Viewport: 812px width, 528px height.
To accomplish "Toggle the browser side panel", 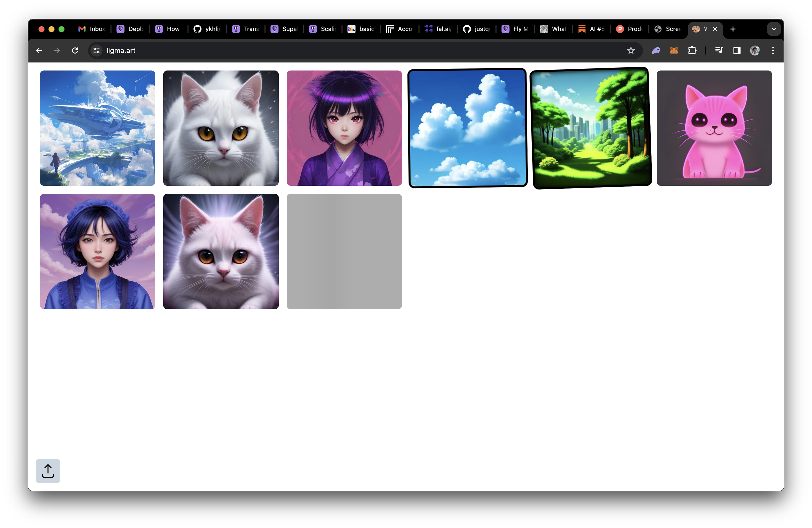I will (x=736, y=50).
